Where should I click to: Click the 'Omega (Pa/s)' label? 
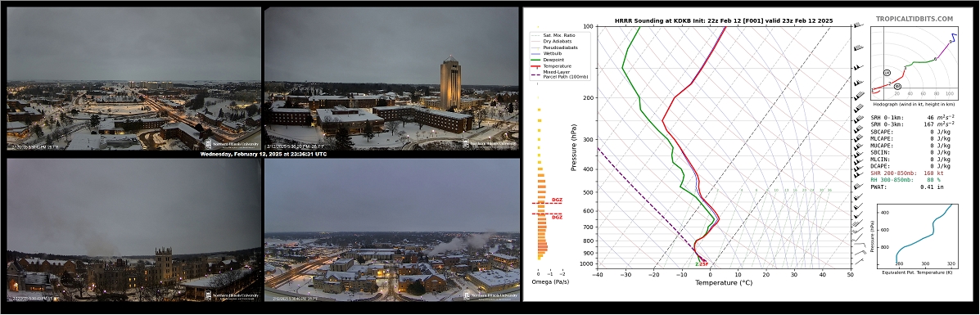coord(551,282)
